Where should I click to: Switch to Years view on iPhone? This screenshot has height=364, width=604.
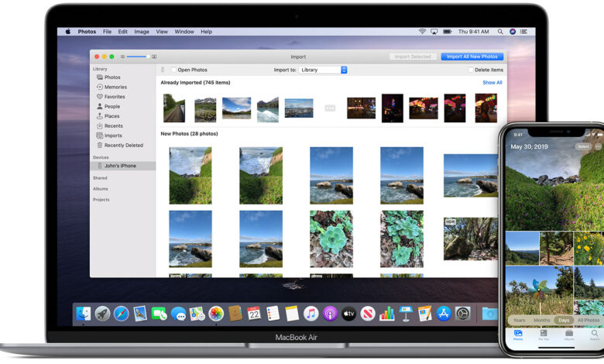pyautogui.click(x=520, y=320)
